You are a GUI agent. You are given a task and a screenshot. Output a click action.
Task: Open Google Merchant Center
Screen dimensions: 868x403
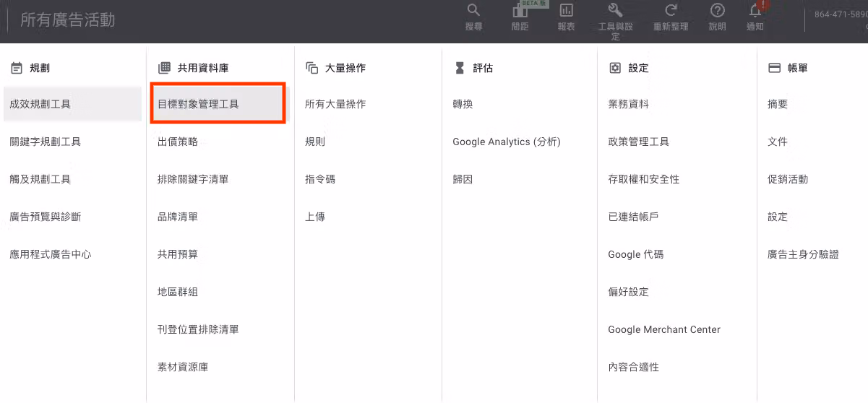click(664, 329)
